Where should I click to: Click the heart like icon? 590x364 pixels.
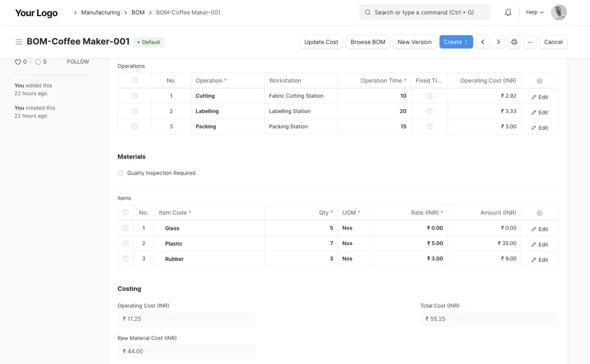tap(17, 62)
